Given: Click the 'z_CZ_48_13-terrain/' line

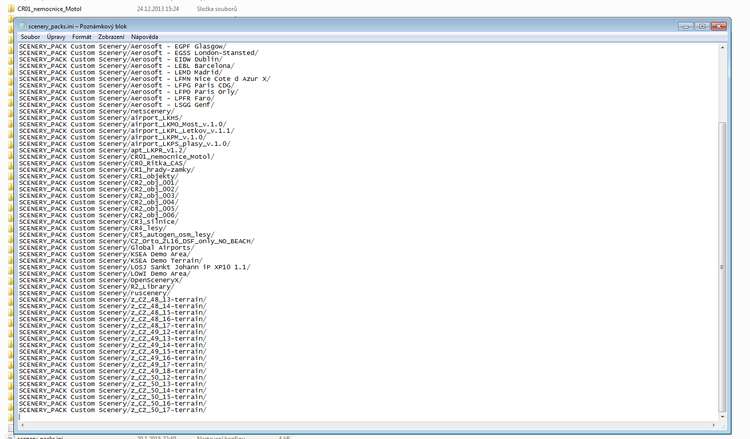Looking at the screenshot, I should [112, 299].
